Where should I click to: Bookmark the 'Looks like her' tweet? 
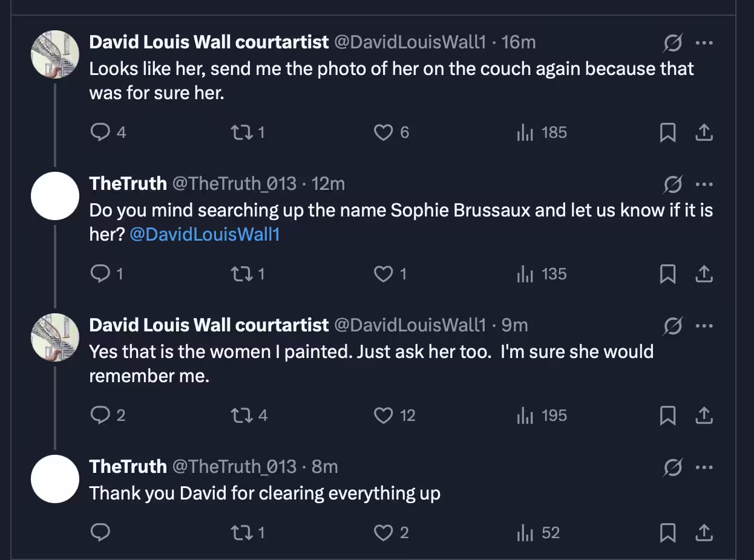pyautogui.click(x=667, y=132)
